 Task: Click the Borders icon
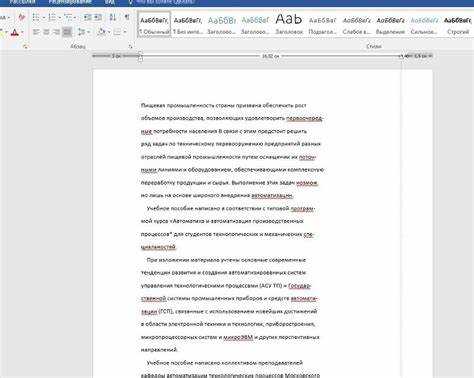pos(117,32)
